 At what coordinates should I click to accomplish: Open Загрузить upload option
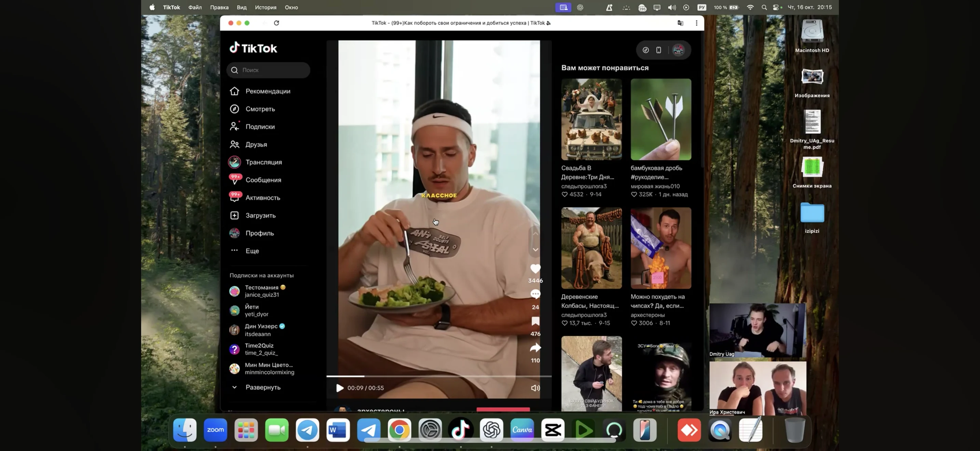[x=260, y=215]
